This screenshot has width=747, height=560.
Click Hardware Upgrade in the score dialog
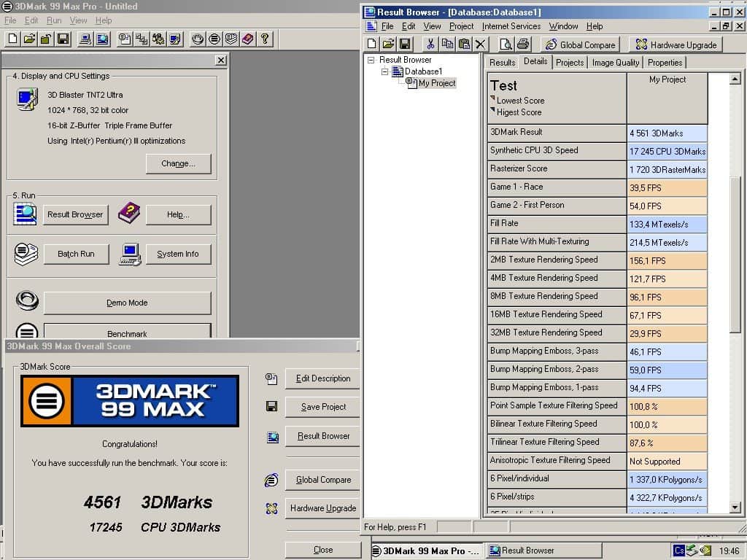[323, 508]
